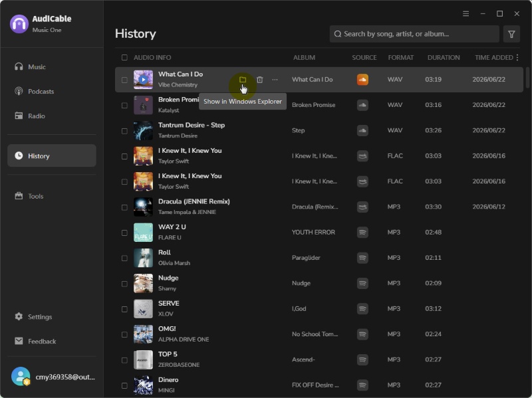
Task: Click artist name ALPHA DRIVE ONE
Action: (x=184, y=340)
